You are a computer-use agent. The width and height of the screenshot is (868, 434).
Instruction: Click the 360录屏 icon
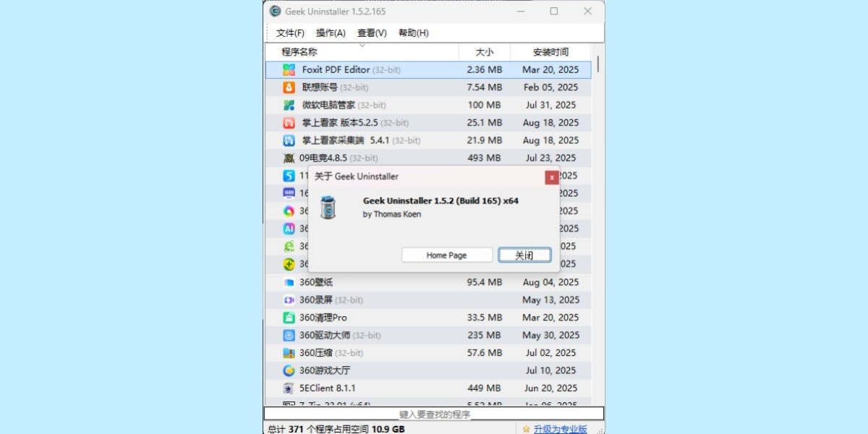(289, 299)
